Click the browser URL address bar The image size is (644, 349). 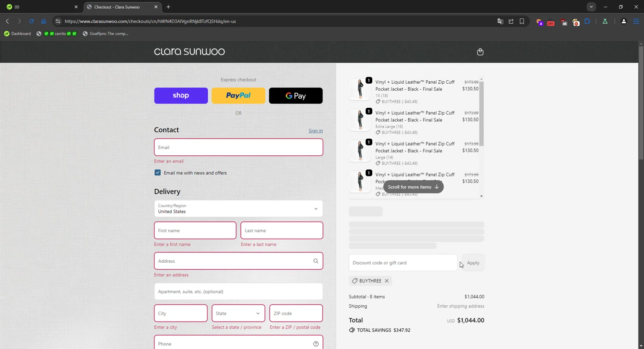275,21
